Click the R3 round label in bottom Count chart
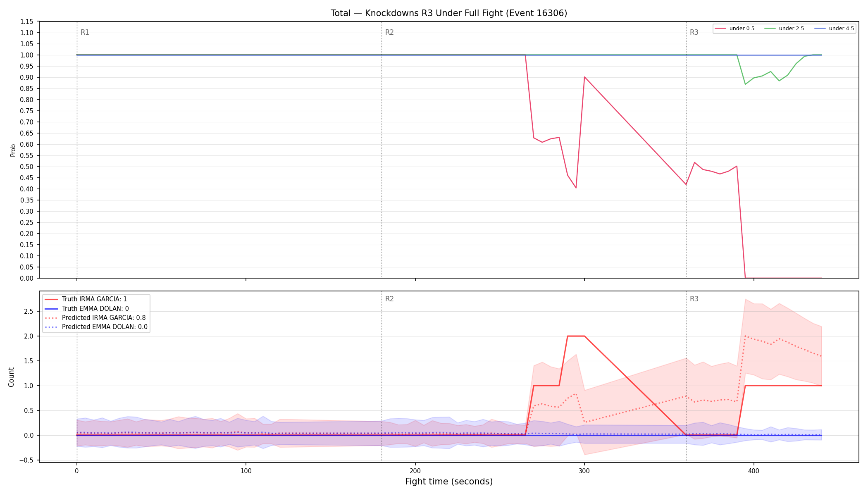This screenshot has height=496, width=868. tap(694, 299)
